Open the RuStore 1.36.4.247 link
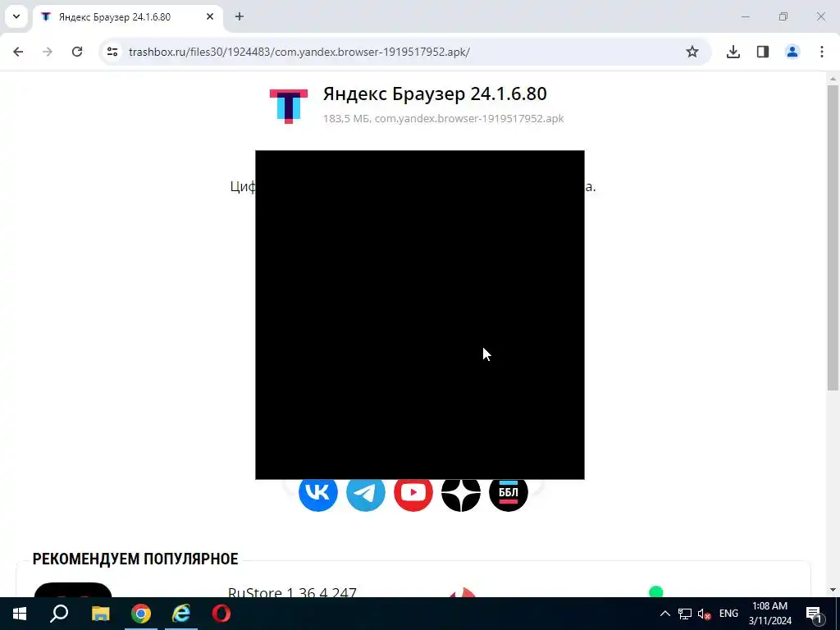840x630 pixels. (x=292, y=592)
